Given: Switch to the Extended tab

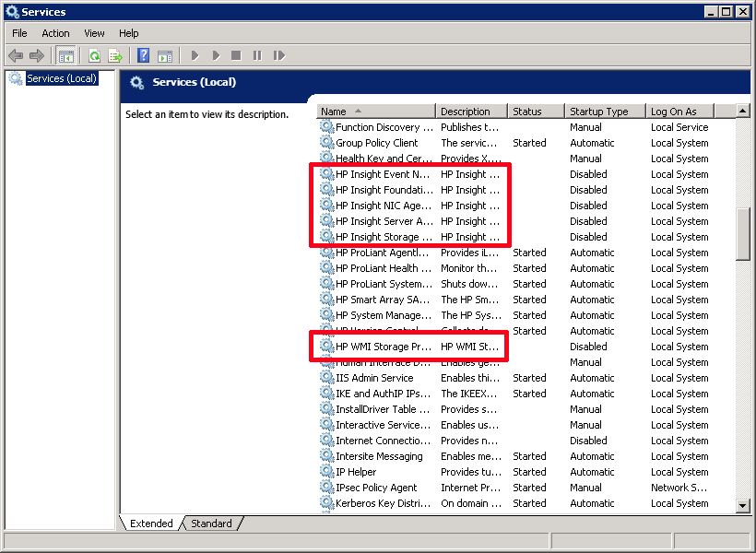Looking at the screenshot, I should [151, 524].
